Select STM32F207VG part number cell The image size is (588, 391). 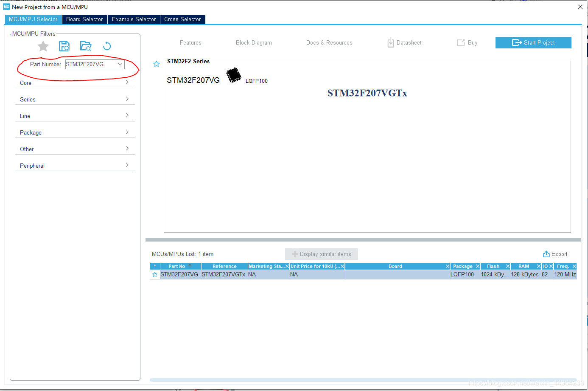[x=179, y=275]
